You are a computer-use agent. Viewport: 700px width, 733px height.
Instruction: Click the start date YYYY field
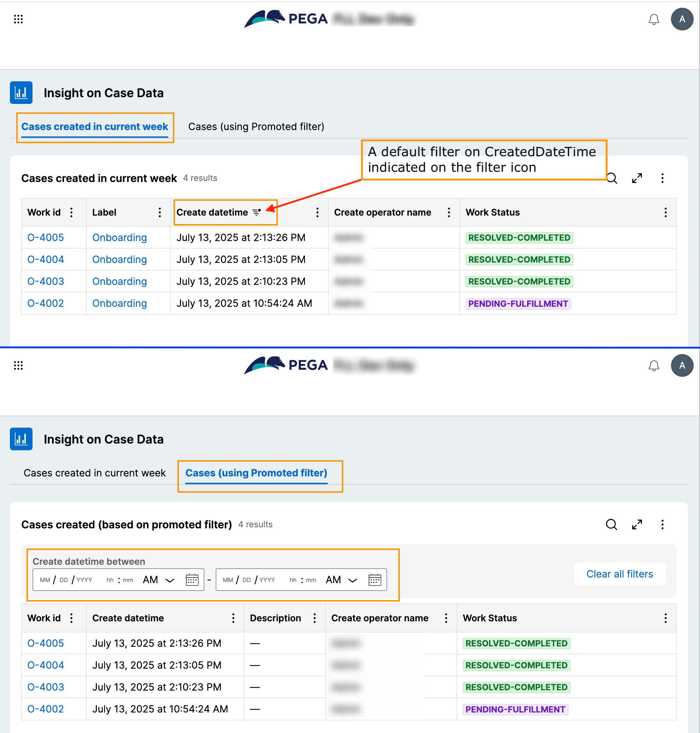point(84,580)
